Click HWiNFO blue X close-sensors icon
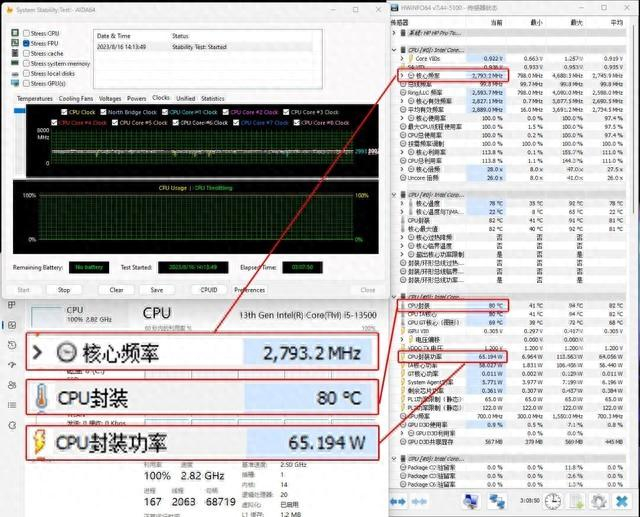Viewport: 640px width, 517px height. (622, 501)
